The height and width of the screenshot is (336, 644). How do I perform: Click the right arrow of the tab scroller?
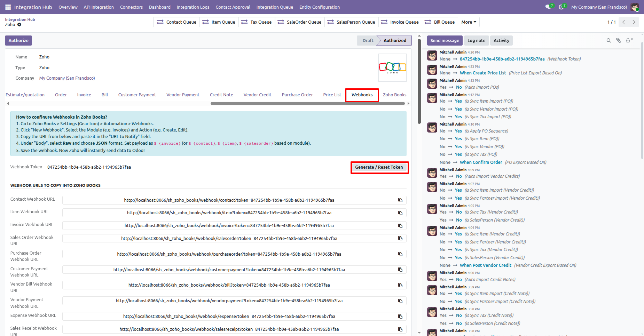(x=408, y=103)
